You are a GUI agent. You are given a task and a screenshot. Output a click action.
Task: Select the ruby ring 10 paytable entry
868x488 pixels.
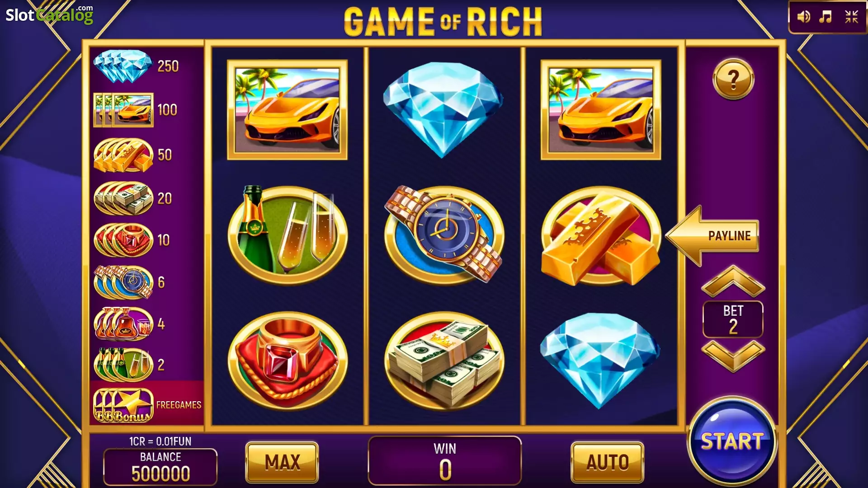[132, 240]
